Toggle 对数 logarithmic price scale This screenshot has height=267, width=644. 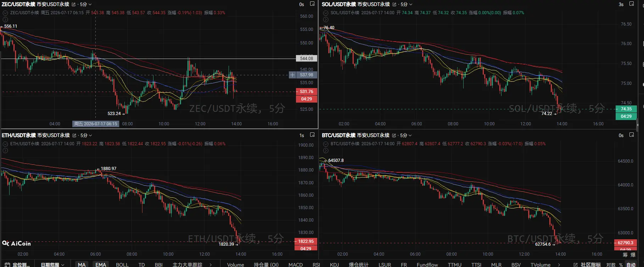point(611,265)
